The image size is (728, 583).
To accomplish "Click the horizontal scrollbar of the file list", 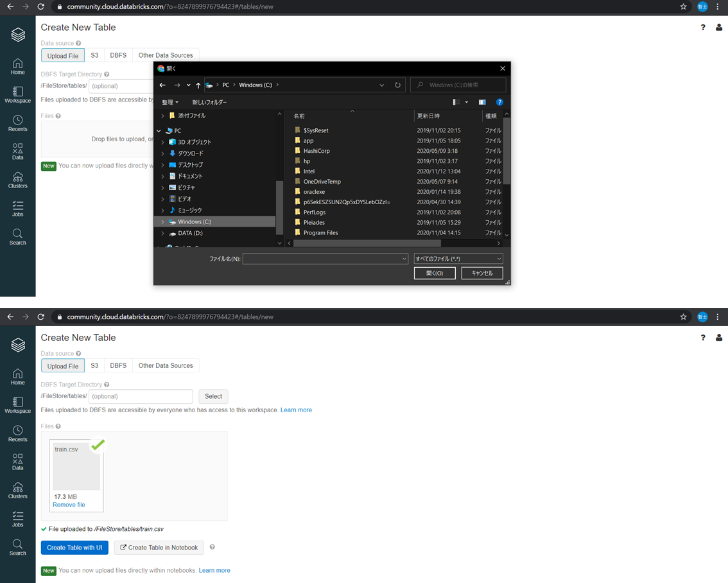I will 367,243.
